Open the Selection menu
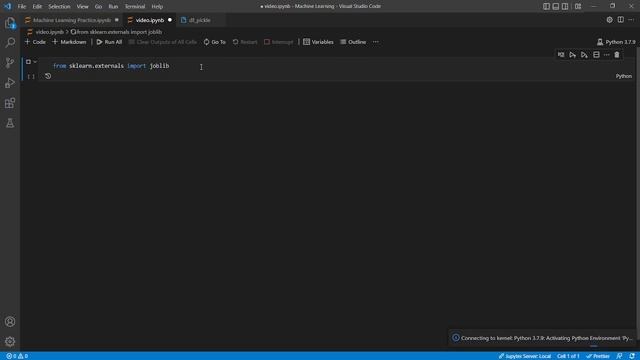The image size is (640, 360). tap(59, 7)
